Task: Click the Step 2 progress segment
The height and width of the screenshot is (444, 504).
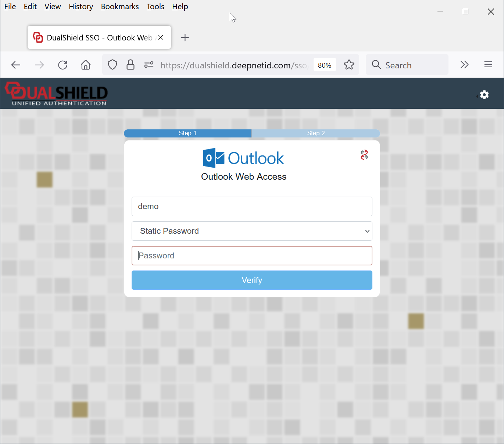Action: click(316, 133)
